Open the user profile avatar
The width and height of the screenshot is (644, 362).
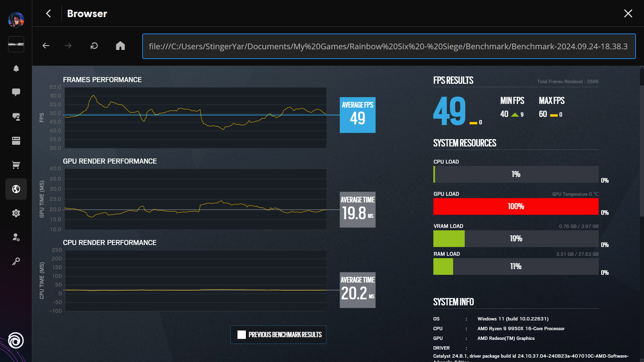coord(16,20)
